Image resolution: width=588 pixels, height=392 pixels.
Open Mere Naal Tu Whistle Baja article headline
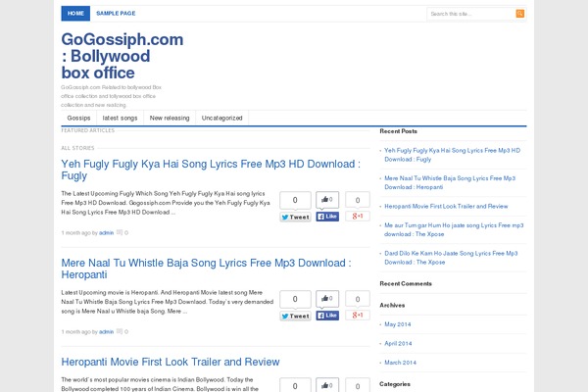tap(206, 269)
